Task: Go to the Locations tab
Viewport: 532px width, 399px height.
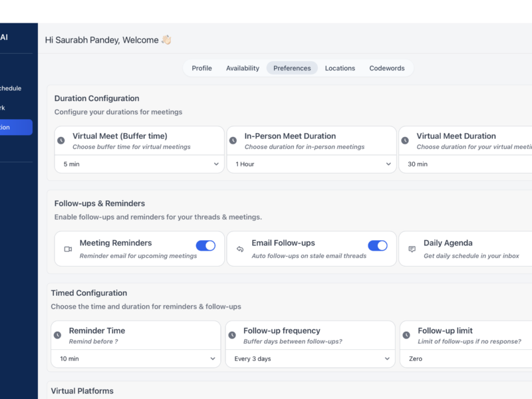Action: pos(340,68)
